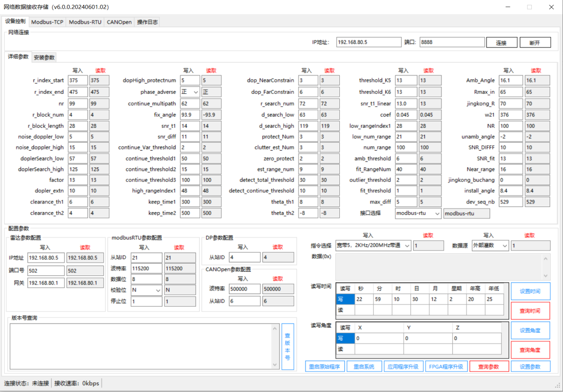Open the 数据源 data source dropdown

click(x=505, y=246)
